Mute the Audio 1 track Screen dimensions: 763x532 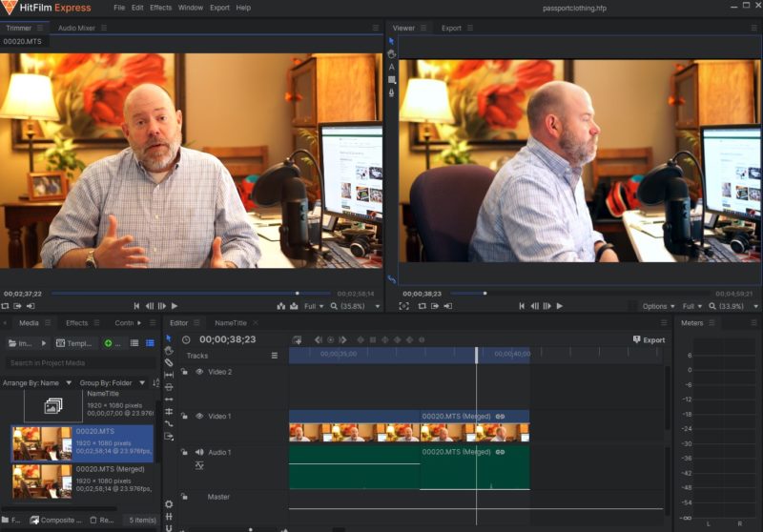[x=199, y=452]
